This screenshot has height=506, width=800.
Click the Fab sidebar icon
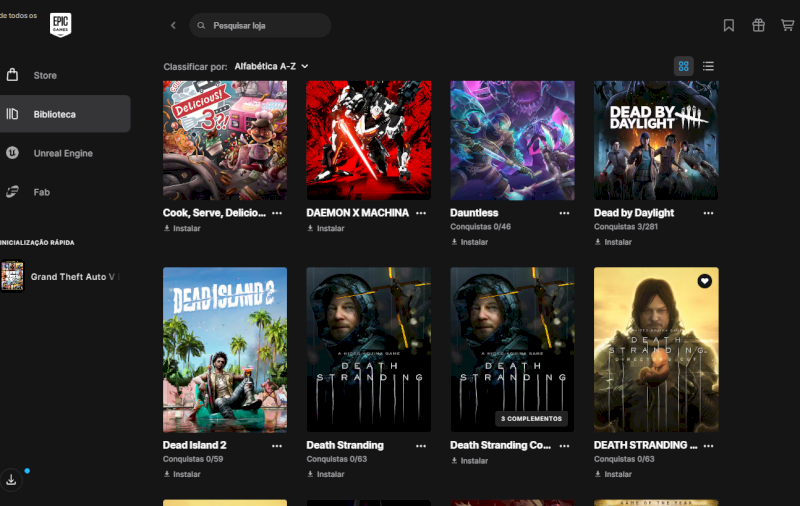coord(12,192)
